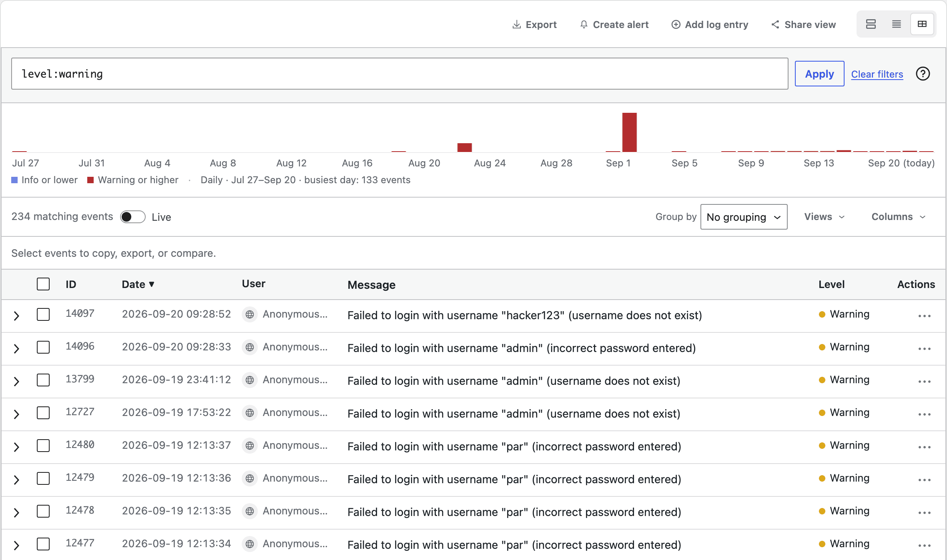Click the tallest red bar near Sep 1
The width and height of the screenshot is (947, 560).
pyautogui.click(x=629, y=132)
